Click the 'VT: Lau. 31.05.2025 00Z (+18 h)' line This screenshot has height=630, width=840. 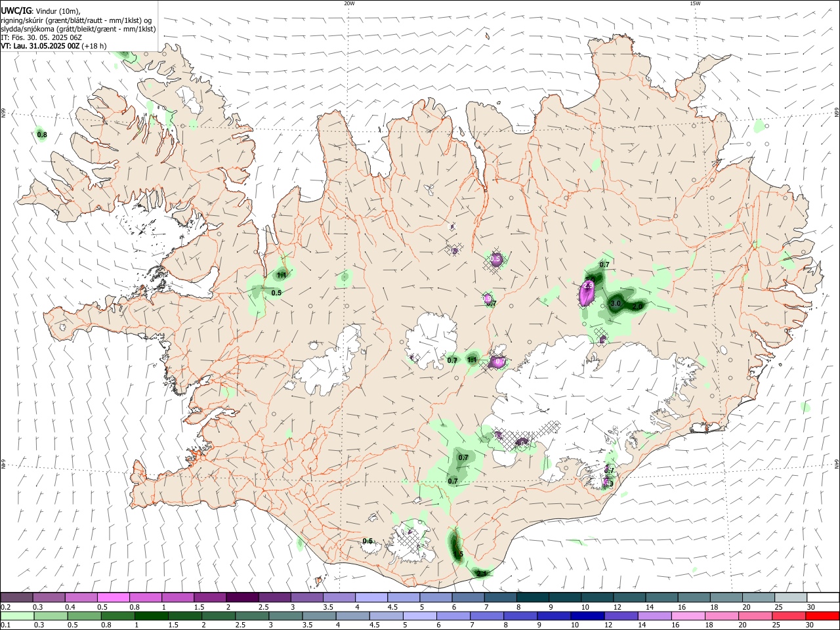[x=54, y=46]
